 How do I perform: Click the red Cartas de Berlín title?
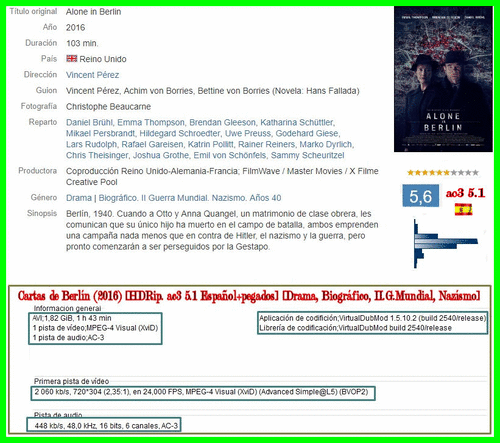[249, 296]
